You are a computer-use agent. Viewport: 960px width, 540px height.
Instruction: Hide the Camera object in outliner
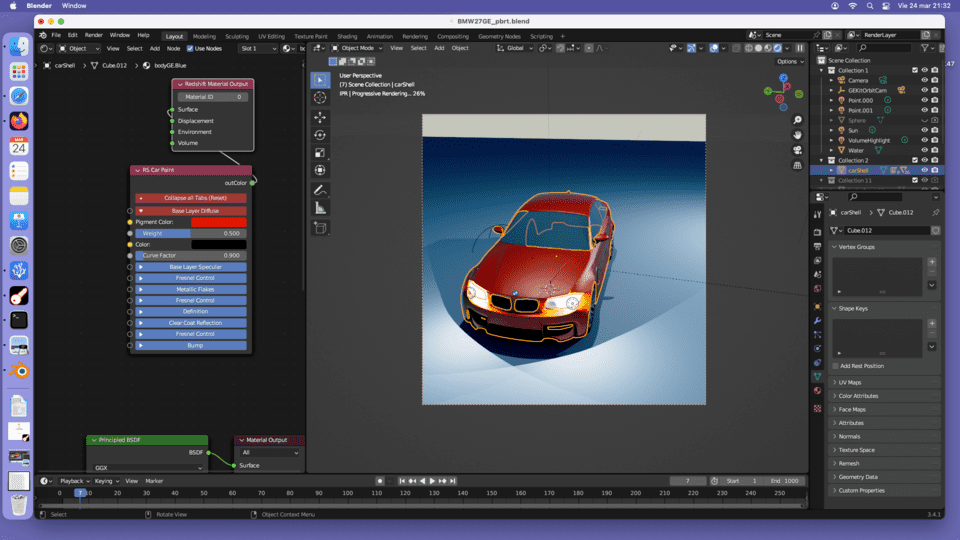tap(924, 80)
